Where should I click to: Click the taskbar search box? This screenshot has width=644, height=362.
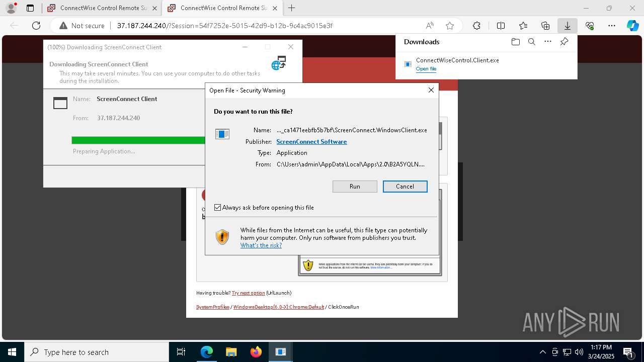point(97,352)
